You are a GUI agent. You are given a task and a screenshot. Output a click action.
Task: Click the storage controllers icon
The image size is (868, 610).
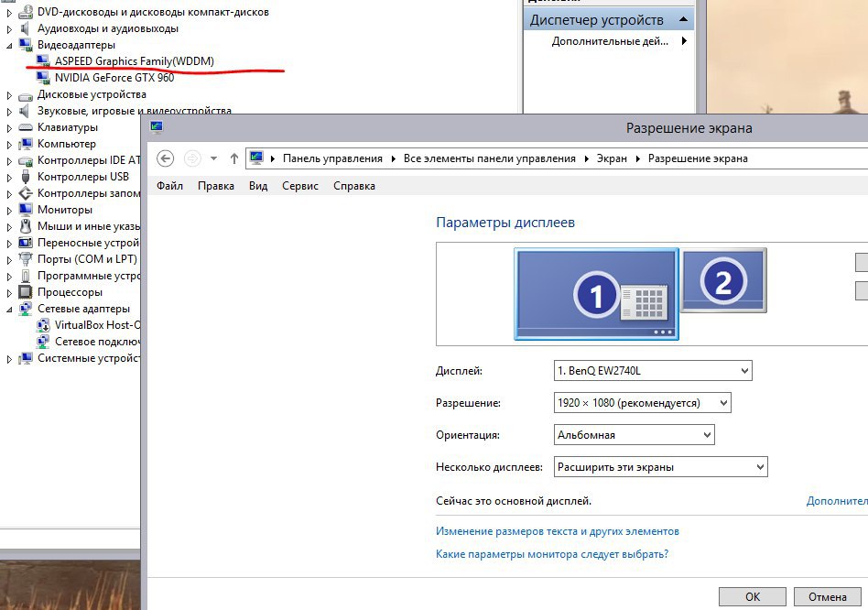[26, 193]
